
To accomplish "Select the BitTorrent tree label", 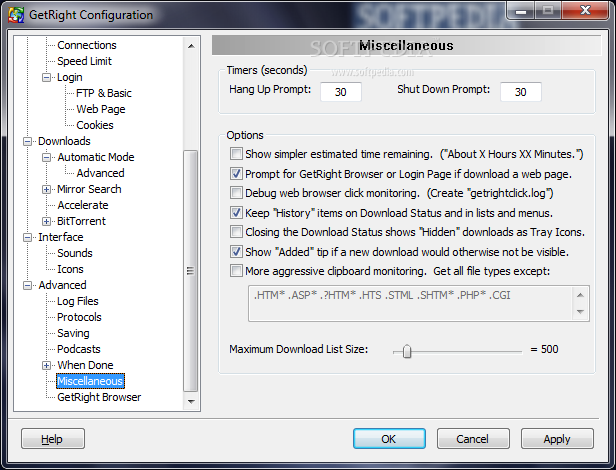I will (81, 221).
